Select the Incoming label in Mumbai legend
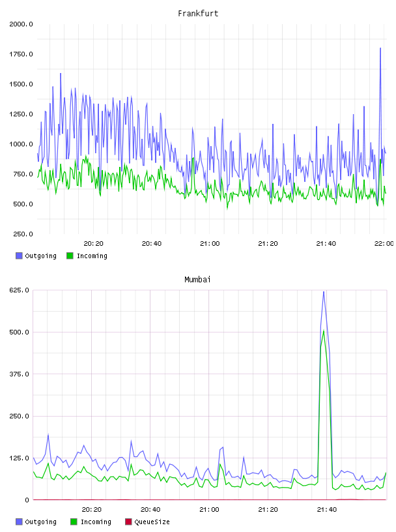 tap(96, 522)
